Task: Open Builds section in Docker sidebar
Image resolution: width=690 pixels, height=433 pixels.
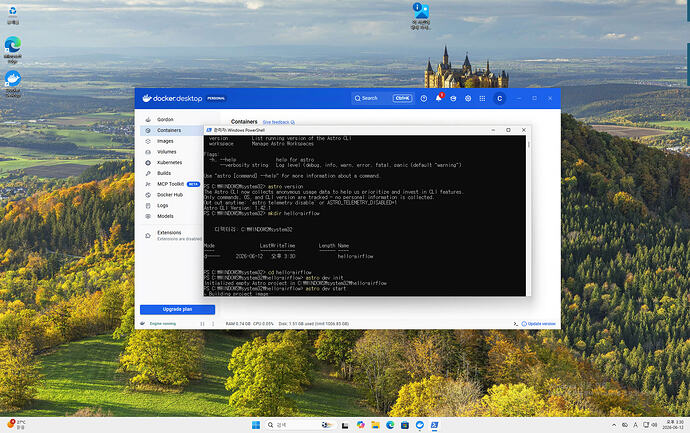Action: point(164,173)
